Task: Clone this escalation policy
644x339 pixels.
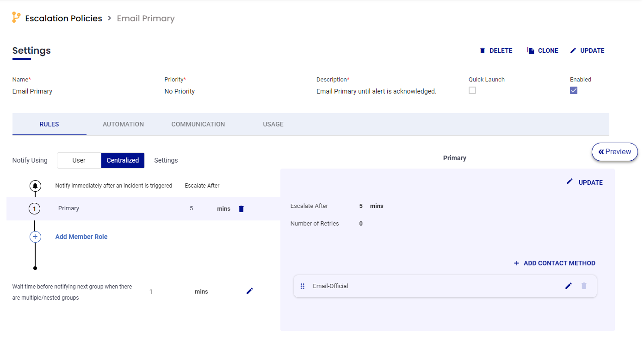Action: click(x=543, y=50)
